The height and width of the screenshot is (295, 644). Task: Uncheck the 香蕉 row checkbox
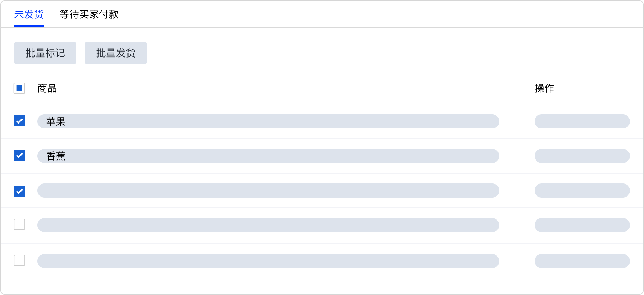[19, 155]
